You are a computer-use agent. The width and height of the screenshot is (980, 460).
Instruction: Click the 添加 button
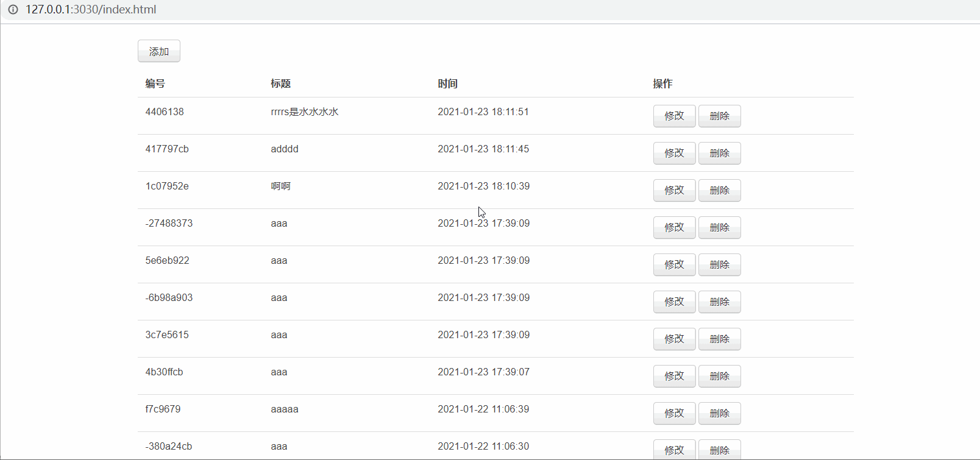(159, 51)
